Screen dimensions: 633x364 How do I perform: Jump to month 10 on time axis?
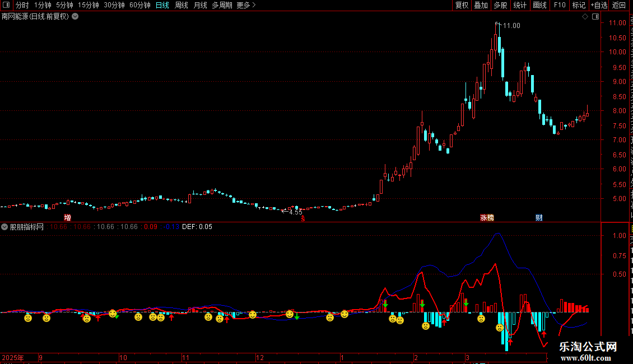click(x=123, y=357)
